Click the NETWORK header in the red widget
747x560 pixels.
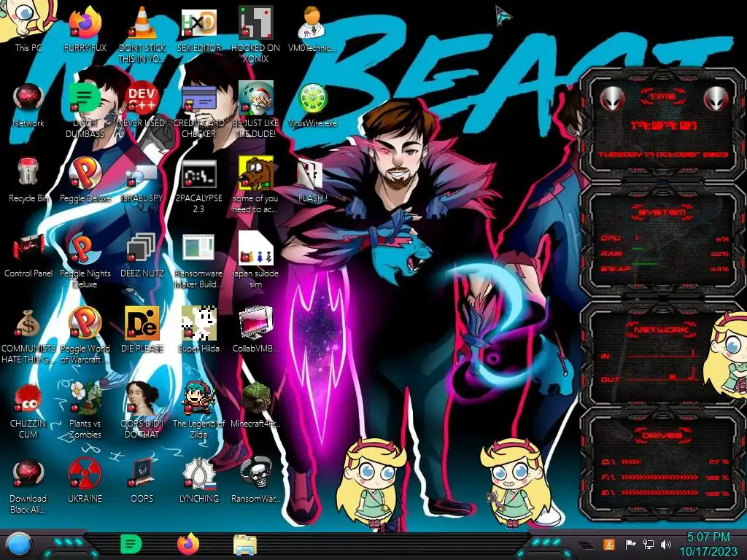(x=662, y=329)
